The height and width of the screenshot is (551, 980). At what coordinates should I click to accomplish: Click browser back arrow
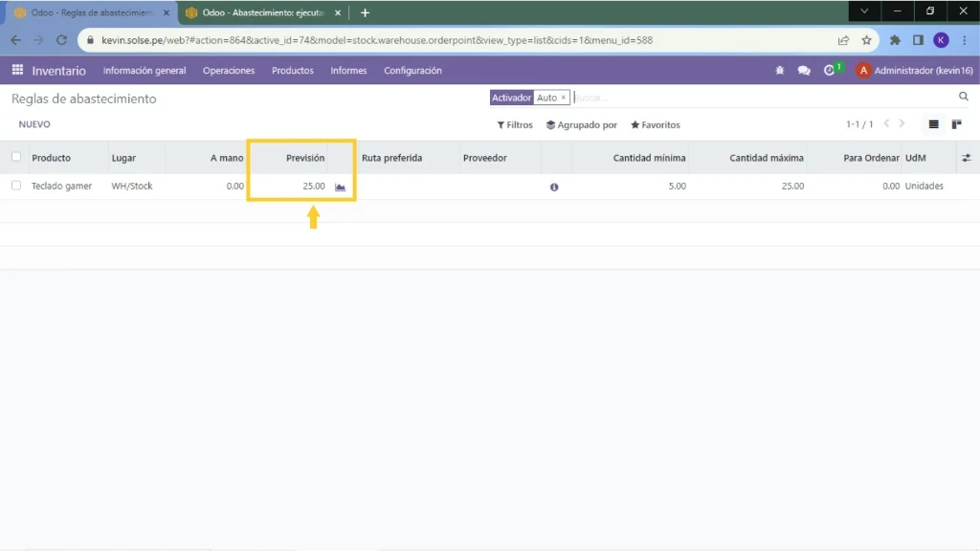(x=15, y=40)
